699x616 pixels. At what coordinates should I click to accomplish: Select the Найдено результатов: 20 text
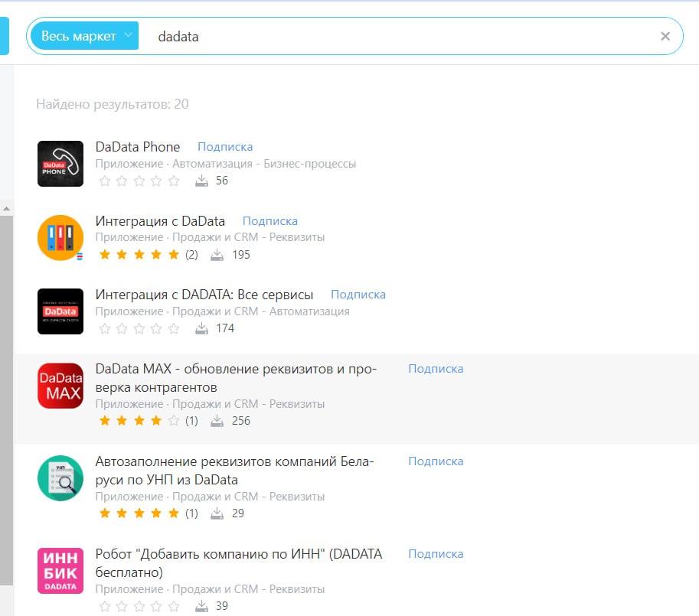[x=113, y=104]
